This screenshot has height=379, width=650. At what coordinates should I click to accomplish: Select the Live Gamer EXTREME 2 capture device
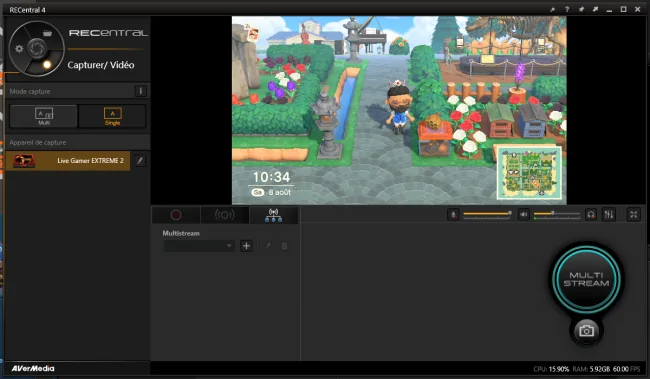[x=68, y=160]
